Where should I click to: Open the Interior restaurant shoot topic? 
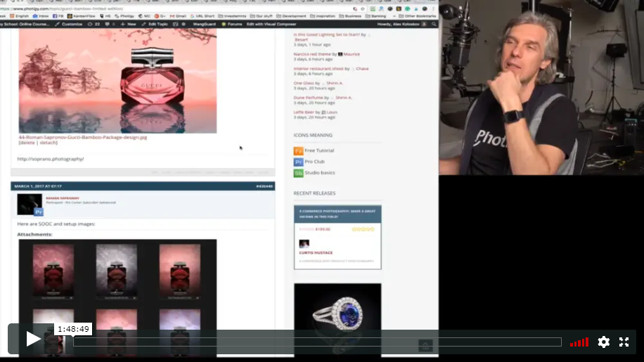tap(318, 69)
